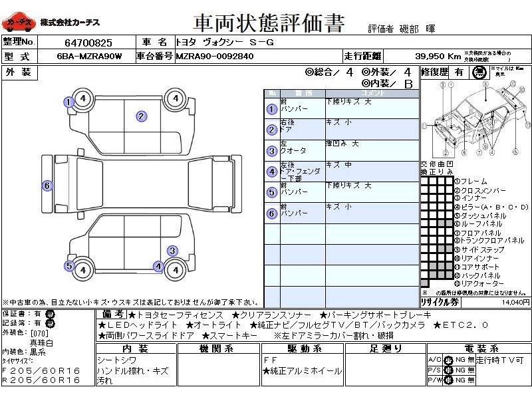This screenshot has width=532, height=399.
Task: Click the 内装 section header
Action: pyautogui.click(x=136, y=348)
